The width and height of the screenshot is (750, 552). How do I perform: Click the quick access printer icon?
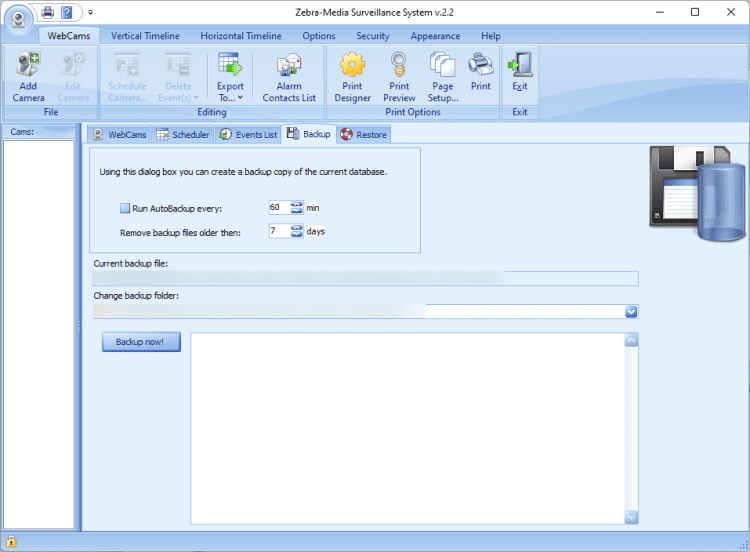point(48,12)
